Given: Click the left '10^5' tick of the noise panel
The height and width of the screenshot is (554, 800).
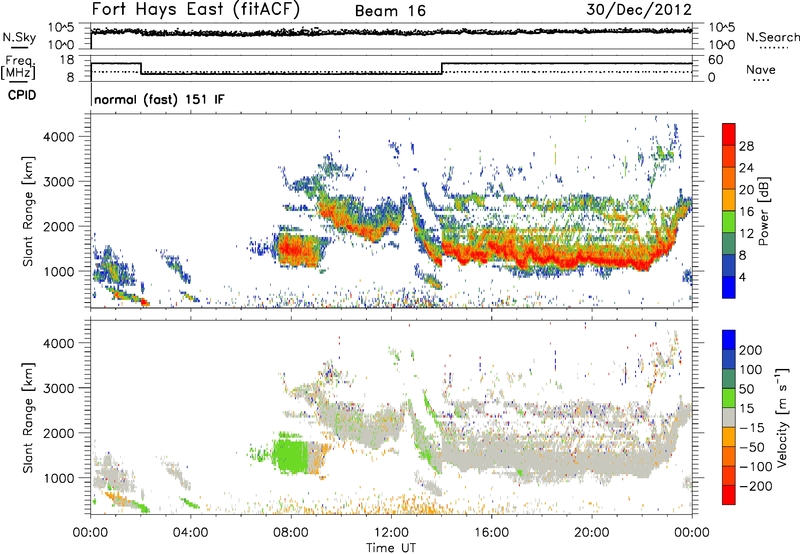Looking at the screenshot, I should click(x=61, y=28).
